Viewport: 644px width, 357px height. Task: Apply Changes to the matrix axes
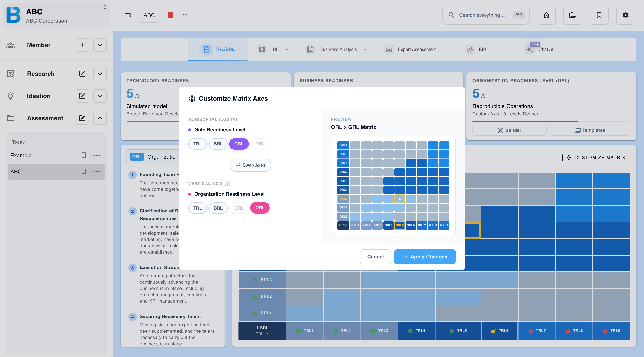tap(424, 257)
